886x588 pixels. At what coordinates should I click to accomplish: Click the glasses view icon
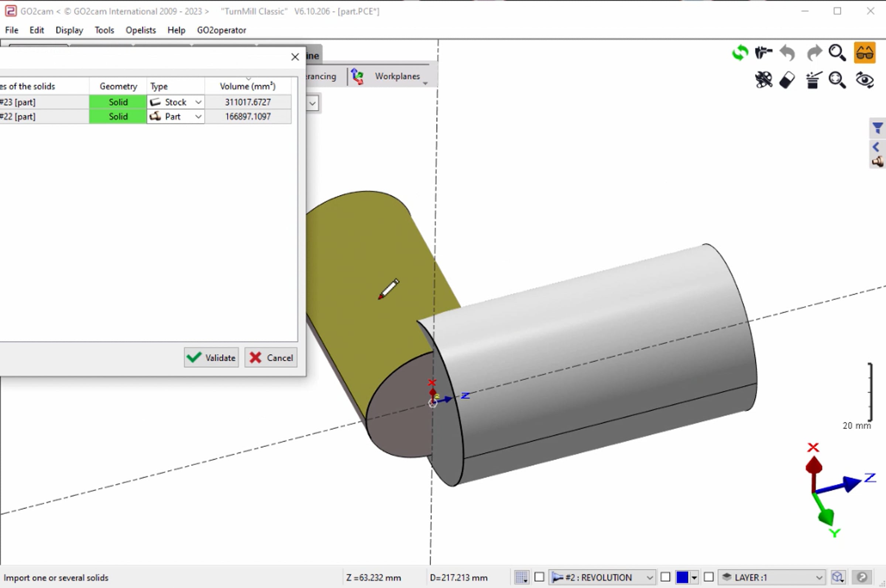pos(865,53)
